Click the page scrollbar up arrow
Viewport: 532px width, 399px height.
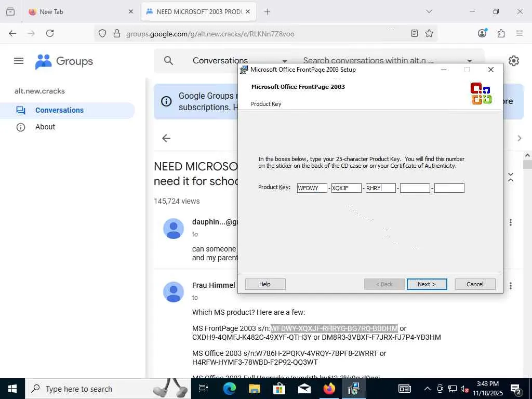pos(528,155)
